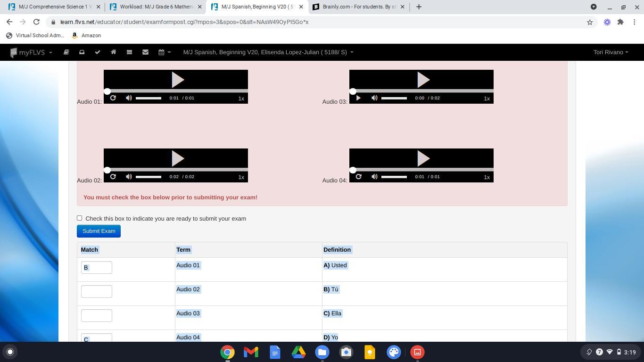Screen dimensions: 644x362
Task: Adjust the Audio 01 volume slider
Action: [x=149, y=98]
